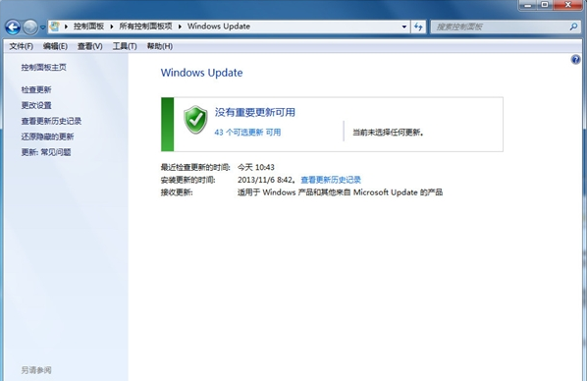
Task: Select the 所有控制面板项 breadcrumb
Action: pyautogui.click(x=145, y=27)
